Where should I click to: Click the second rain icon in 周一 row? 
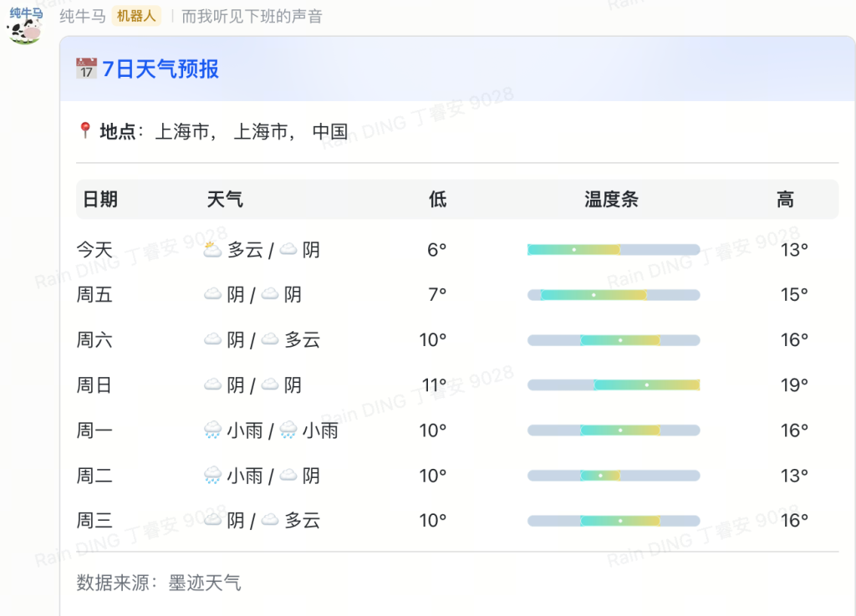coord(288,430)
